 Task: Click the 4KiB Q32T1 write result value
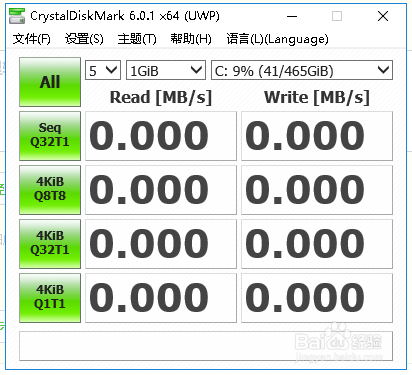pyautogui.click(x=317, y=244)
